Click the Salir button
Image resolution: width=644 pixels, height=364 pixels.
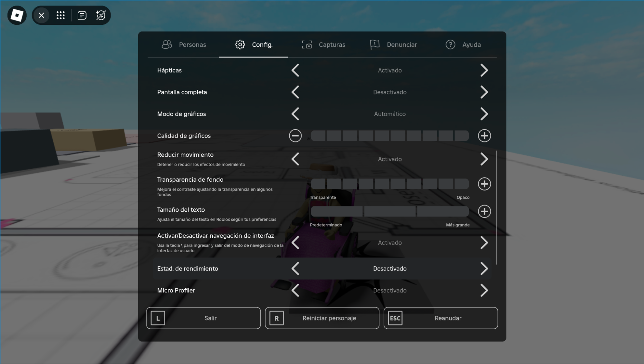[203, 318]
